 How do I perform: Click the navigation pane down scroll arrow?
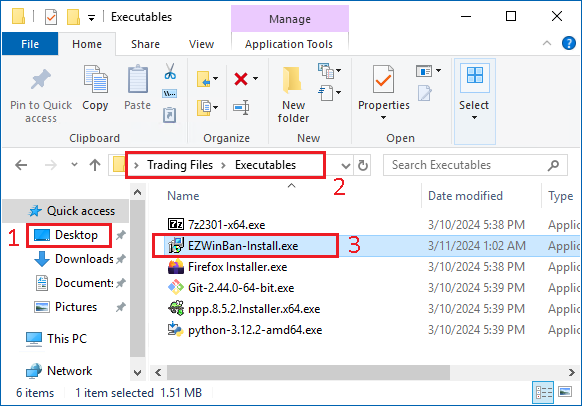tap(137, 373)
